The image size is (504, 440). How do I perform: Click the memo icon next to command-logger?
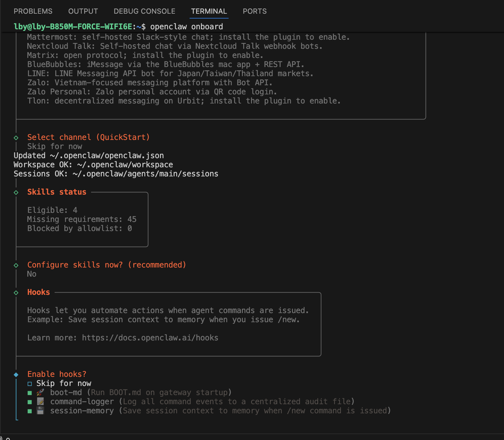tap(40, 402)
